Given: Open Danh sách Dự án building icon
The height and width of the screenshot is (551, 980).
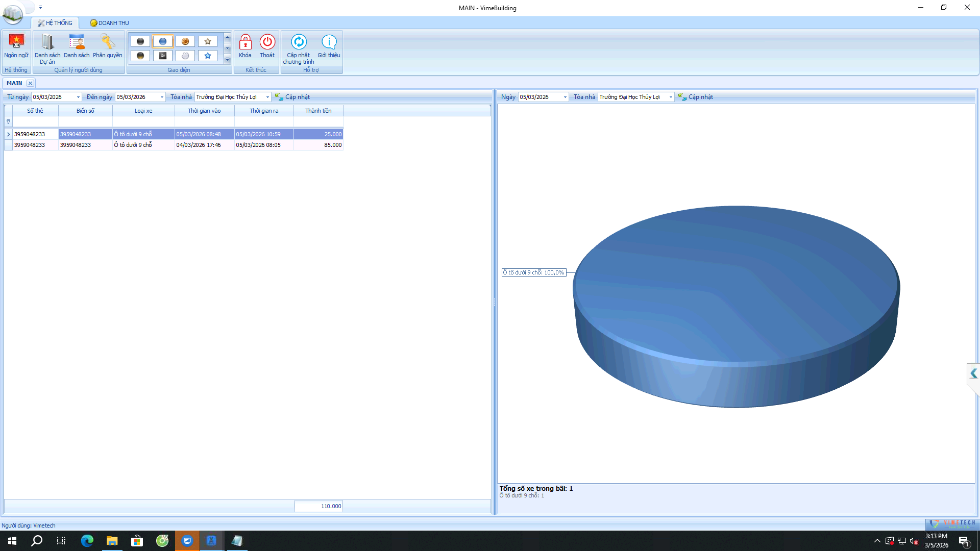Looking at the screenshot, I should pos(47,42).
